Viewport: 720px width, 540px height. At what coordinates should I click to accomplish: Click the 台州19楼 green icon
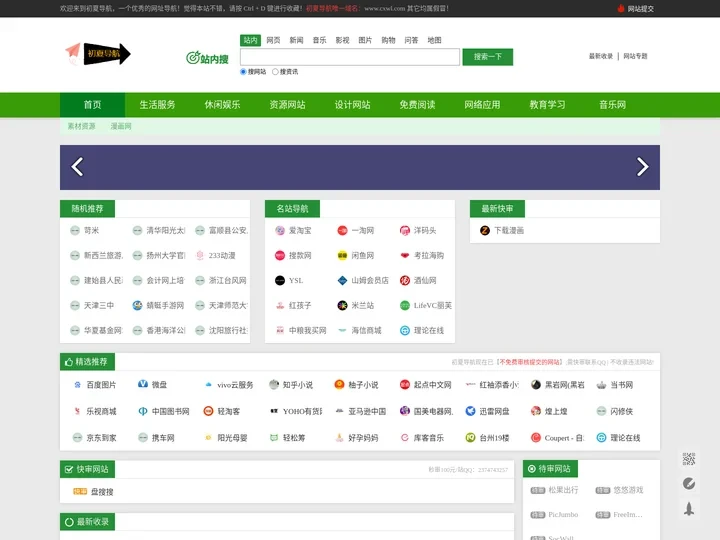click(470, 438)
